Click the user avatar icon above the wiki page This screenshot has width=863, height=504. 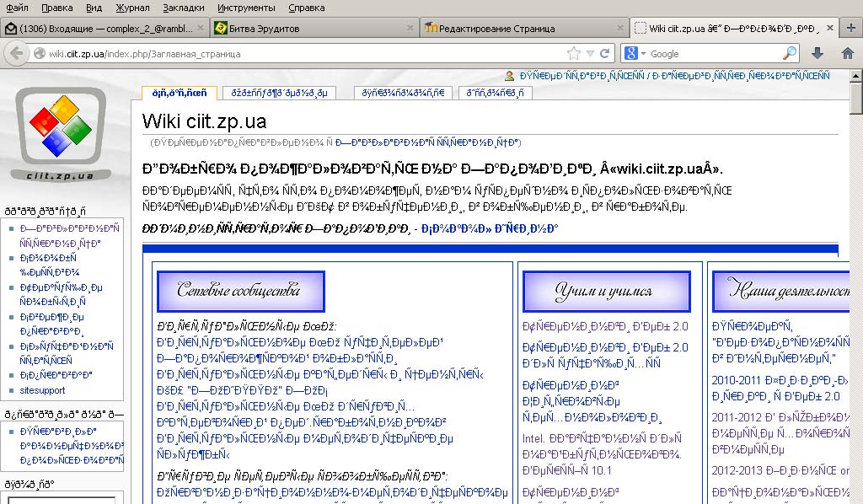click(510, 76)
